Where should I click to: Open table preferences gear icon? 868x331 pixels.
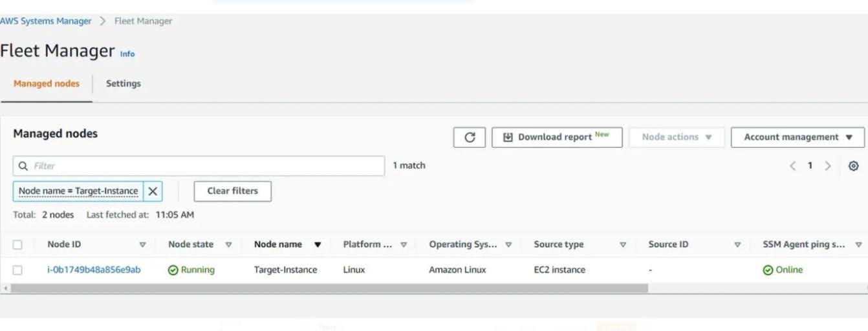[853, 166]
